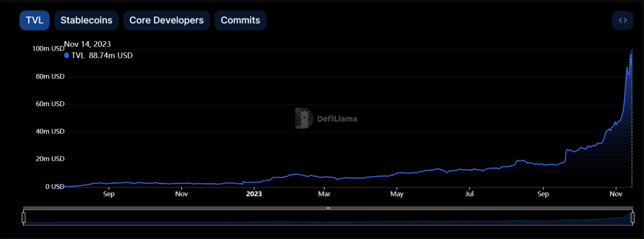
Task: Click the DefiLlama watermark text
Action: point(337,119)
